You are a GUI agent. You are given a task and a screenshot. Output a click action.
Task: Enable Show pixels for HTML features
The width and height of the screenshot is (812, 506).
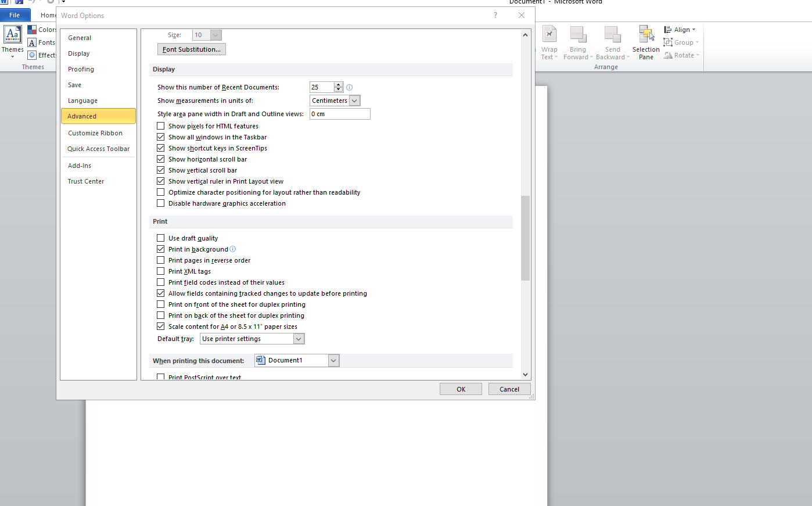[x=161, y=126]
